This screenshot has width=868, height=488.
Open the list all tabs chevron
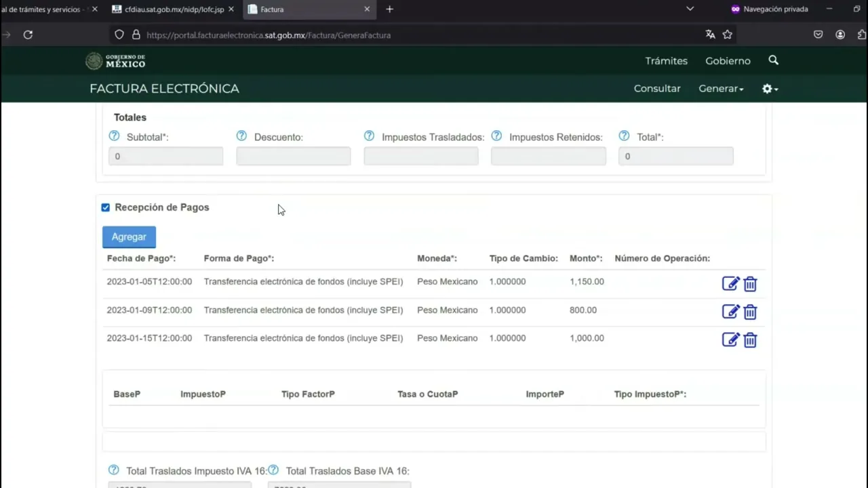click(690, 9)
